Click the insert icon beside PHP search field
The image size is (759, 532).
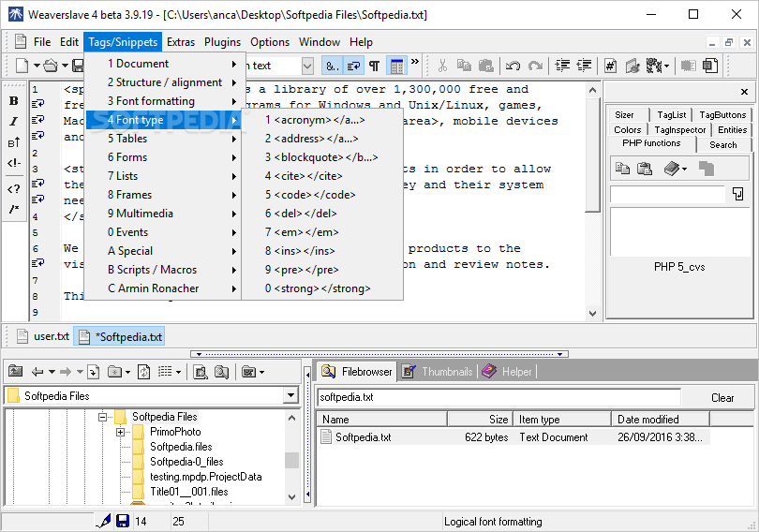737,194
